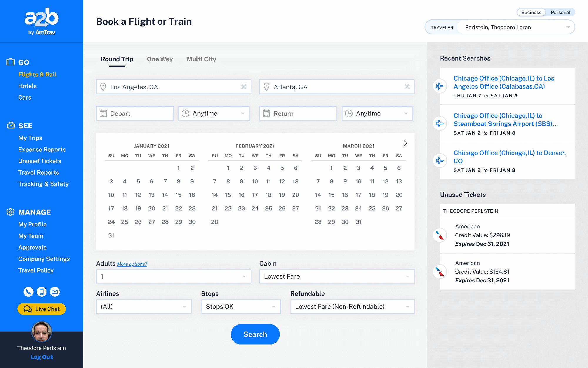The width and height of the screenshot is (588, 368).
Task: Clear the Atlanta, GA destination field
Action: point(407,87)
